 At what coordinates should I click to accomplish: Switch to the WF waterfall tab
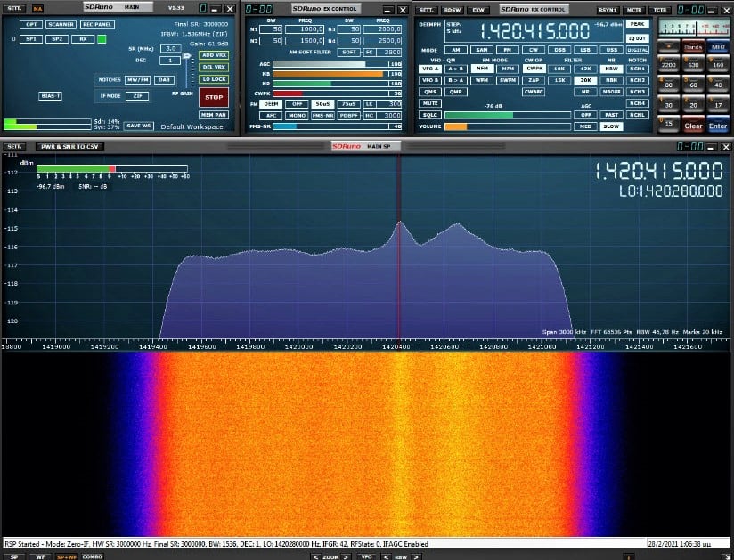point(40,556)
